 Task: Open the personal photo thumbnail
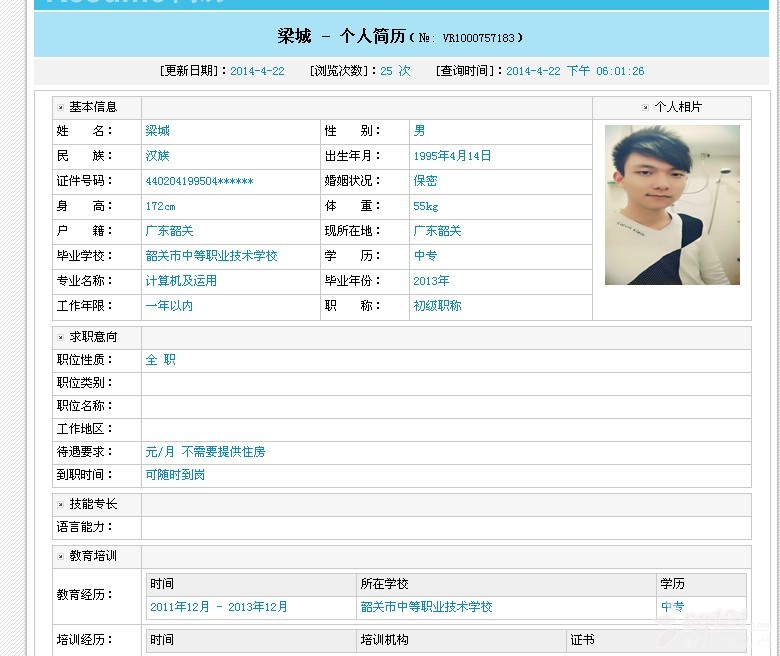coord(672,205)
